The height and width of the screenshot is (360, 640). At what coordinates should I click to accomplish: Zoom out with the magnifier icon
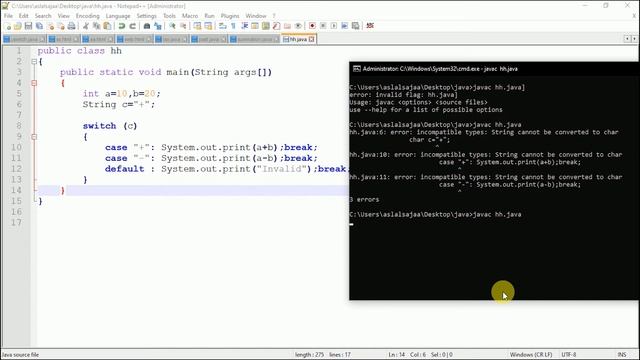183,26
